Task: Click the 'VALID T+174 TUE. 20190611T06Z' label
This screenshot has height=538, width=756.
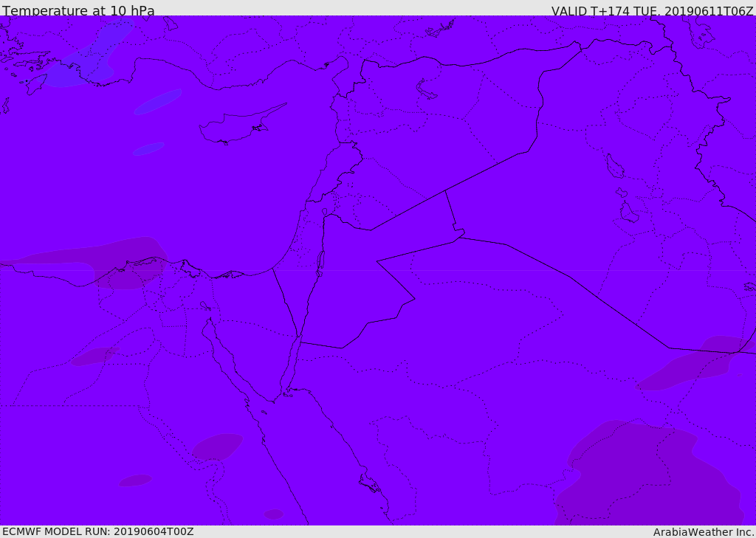Action: (652, 10)
